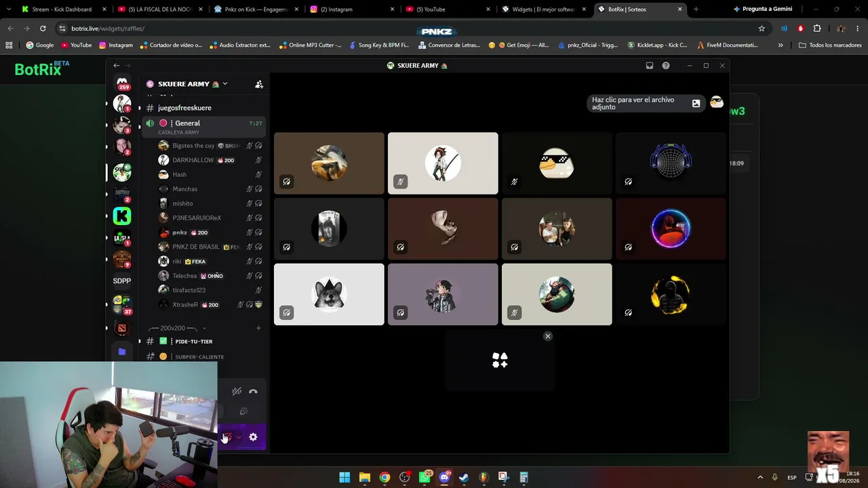
Task: Select user Bigotes the cuy in voice list
Action: [210, 146]
